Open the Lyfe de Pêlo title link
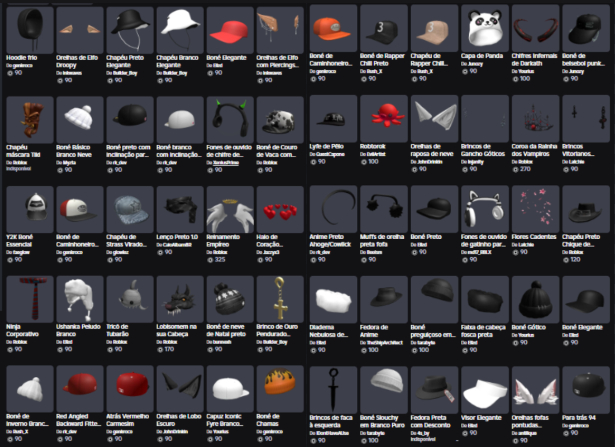615x447 pixels. pyautogui.click(x=326, y=146)
